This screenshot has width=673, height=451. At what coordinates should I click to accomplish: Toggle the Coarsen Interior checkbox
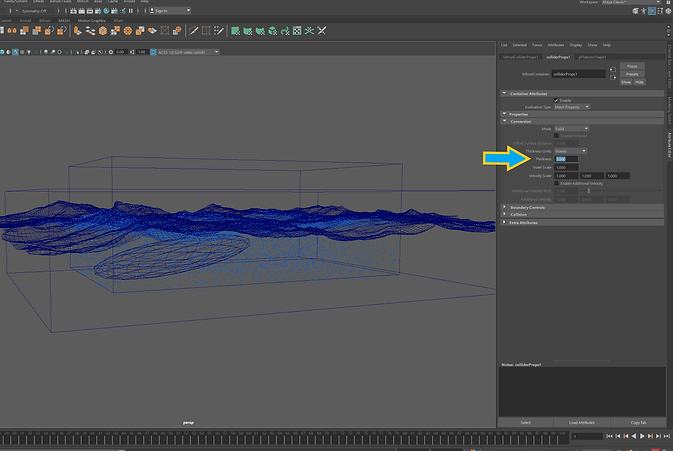click(x=556, y=136)
